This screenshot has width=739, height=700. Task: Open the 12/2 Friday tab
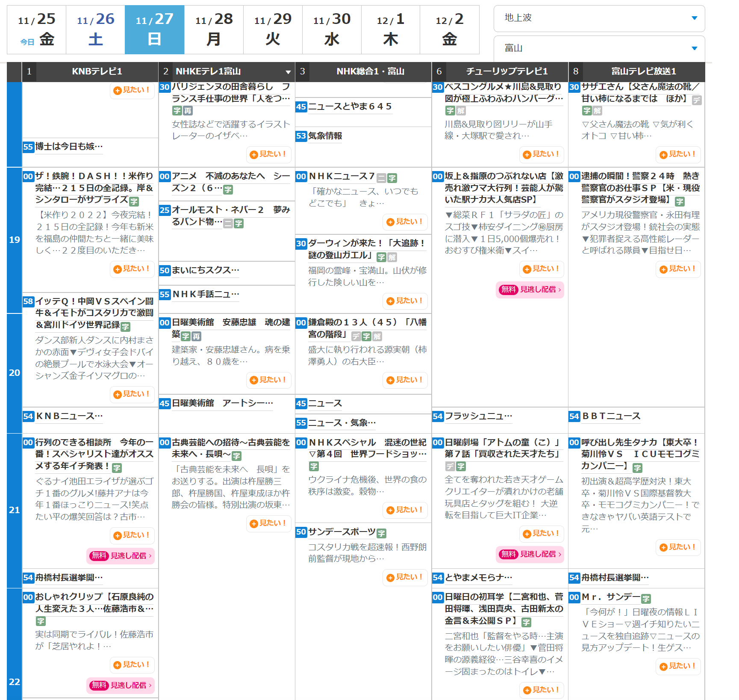[x=449, y=30]
